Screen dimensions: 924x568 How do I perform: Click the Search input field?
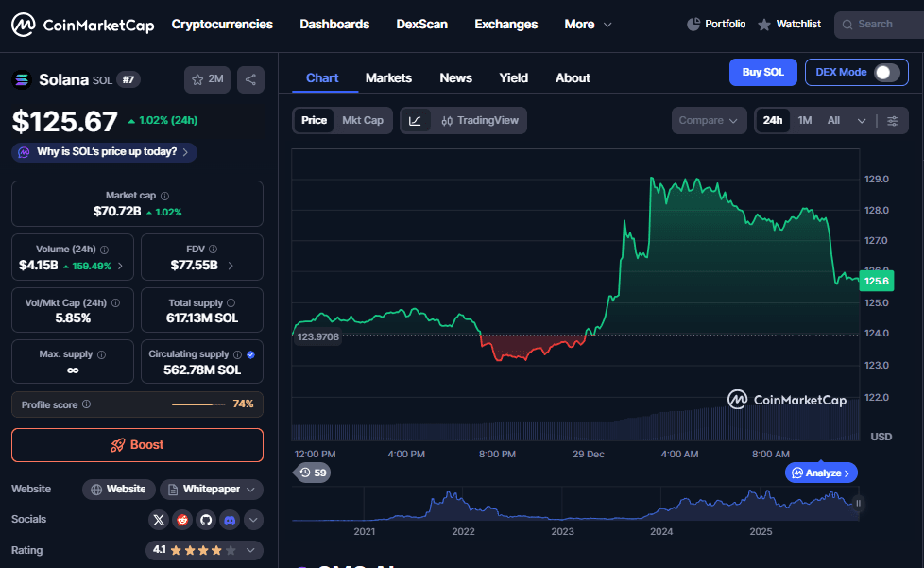point(881,24)
